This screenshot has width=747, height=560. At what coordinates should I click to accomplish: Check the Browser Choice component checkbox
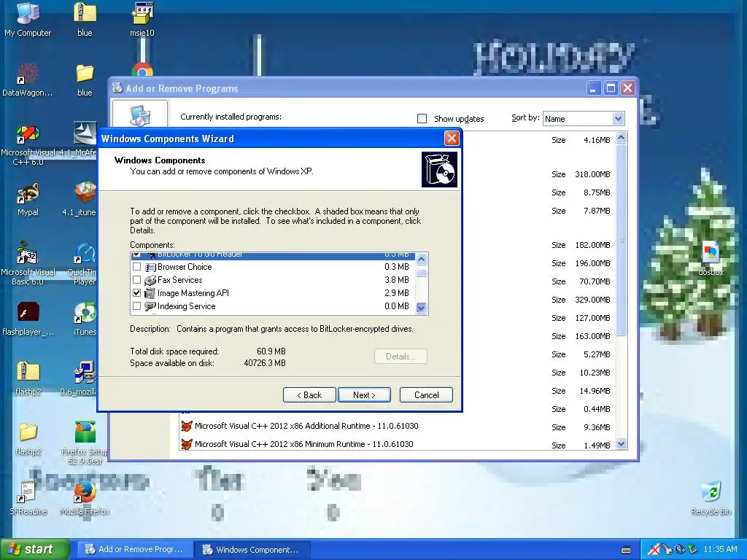(x=136, y=267)
